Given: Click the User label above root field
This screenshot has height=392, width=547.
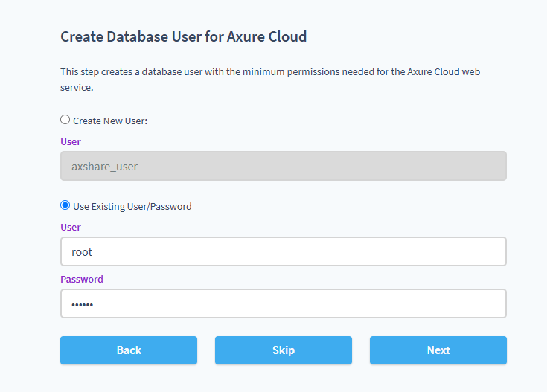Looking at the screenshot, I should coord(71,227).
